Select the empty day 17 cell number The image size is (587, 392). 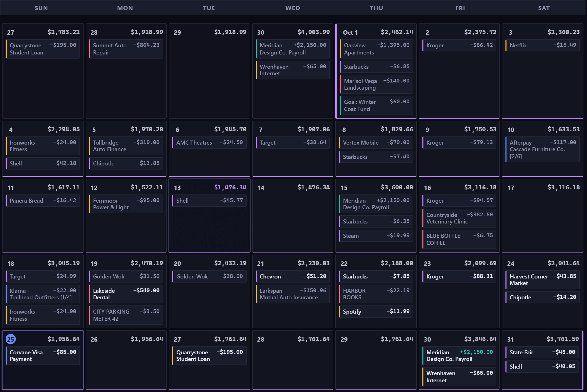(x=511, y=188)
